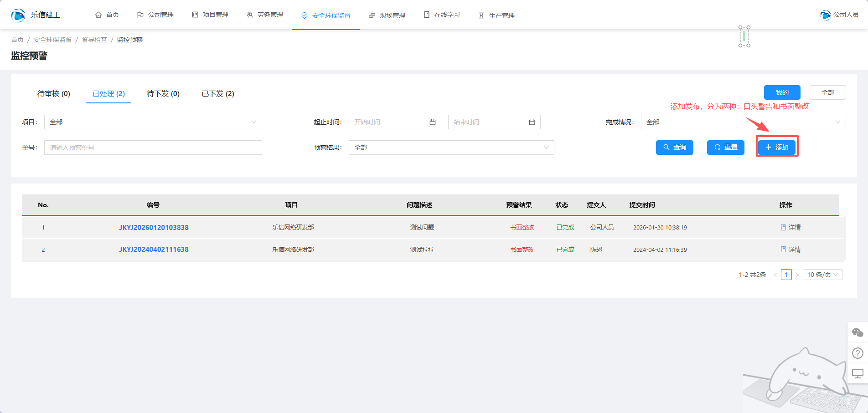
Task: Toggle the 全部 filter button
Action: click(x=827, y=92)
